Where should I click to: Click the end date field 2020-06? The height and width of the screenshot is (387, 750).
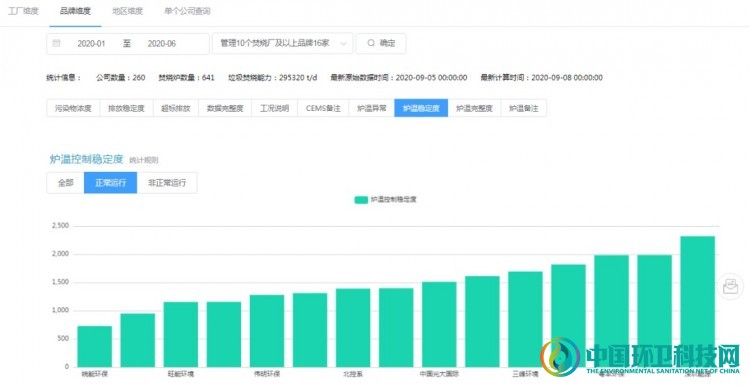click(x=162, y=44)
